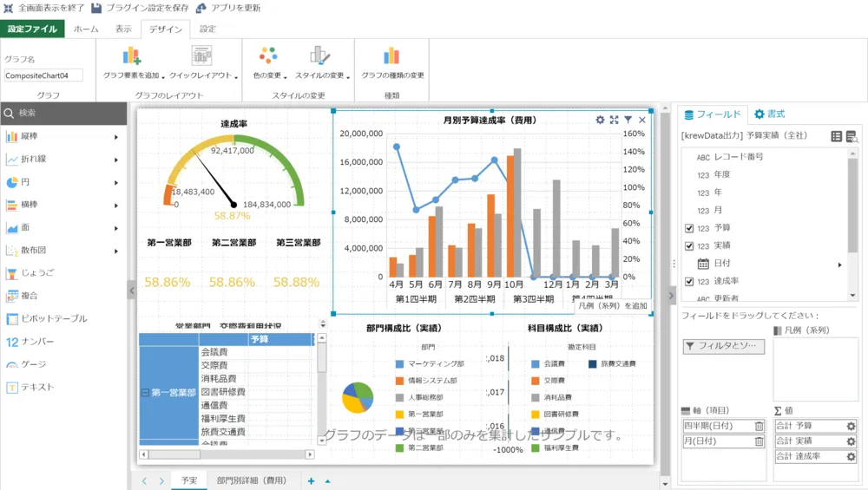Image resolution: width=868 pixels, height=490 pixels.
Task: Open スタイルの変更 gallery
Action: click(322, 63)
